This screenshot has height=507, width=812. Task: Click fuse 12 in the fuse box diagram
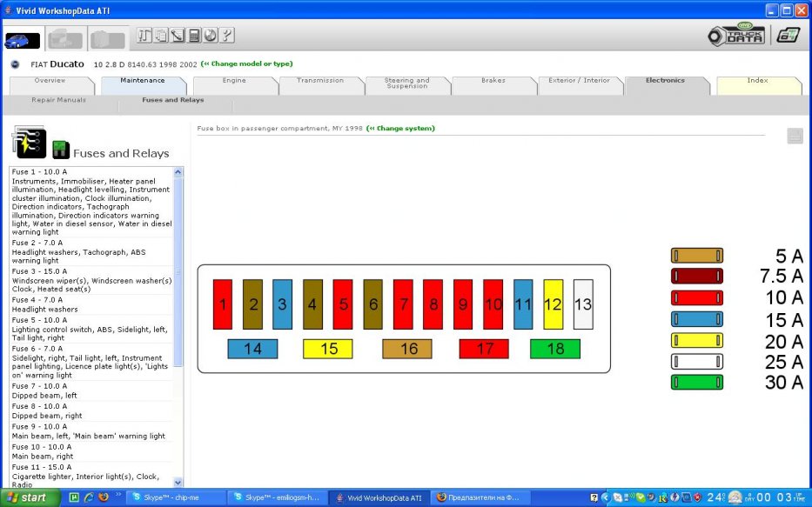click(553, 304)
